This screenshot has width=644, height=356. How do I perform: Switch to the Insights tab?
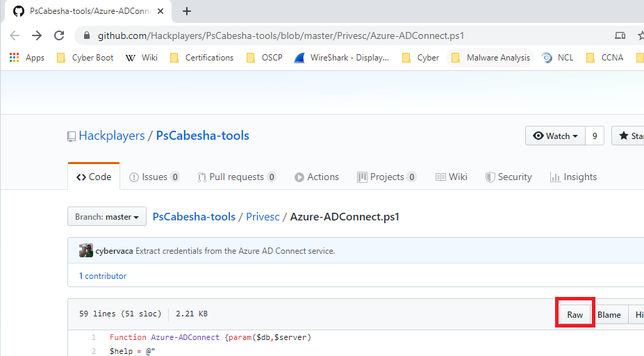pos(573,177)
